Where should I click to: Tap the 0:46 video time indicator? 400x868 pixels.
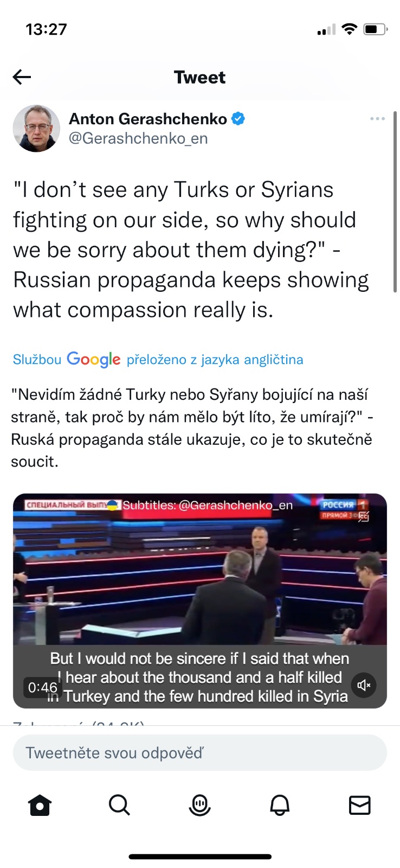coord(42,687)
